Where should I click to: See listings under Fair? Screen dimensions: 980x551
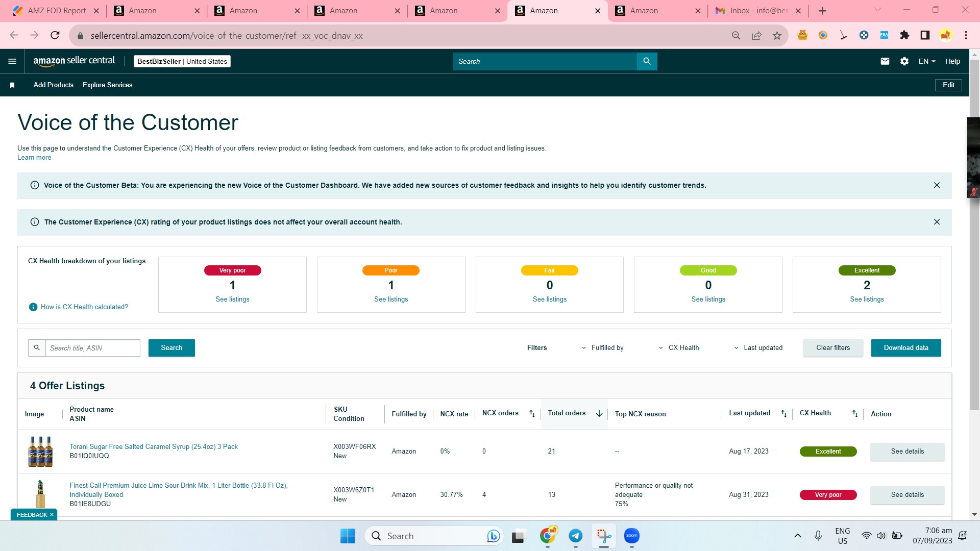(550, 299)
